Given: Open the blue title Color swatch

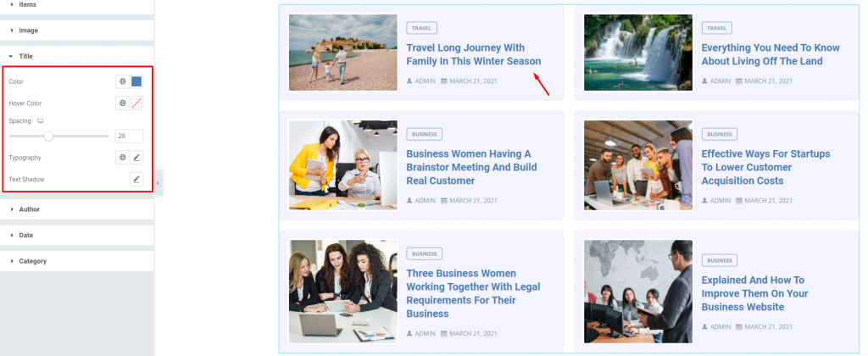Looking at the screenshot, I should coord(136,81).
